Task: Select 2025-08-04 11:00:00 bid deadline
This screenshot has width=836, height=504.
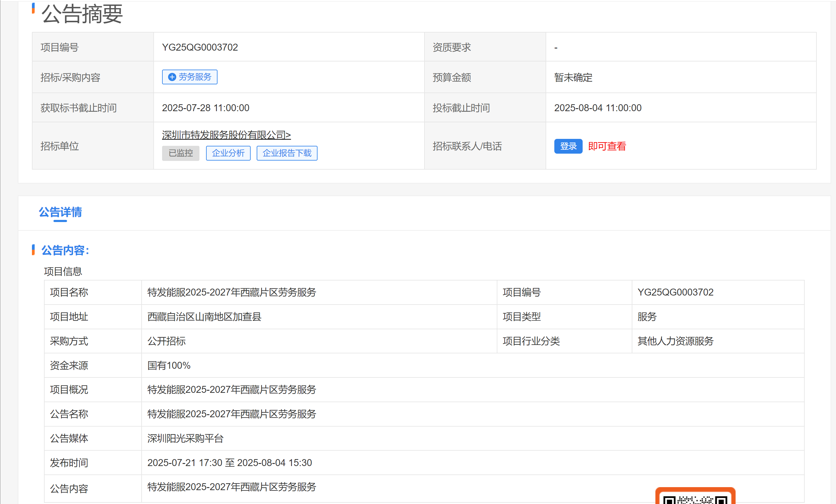Action: (x=598, y=108)
